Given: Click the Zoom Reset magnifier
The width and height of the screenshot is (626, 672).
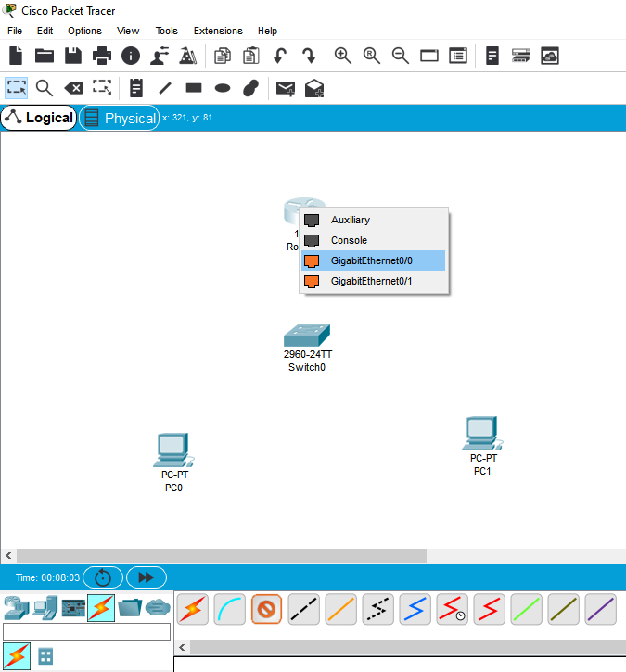Looking at the screenshot, I should 371,56.
